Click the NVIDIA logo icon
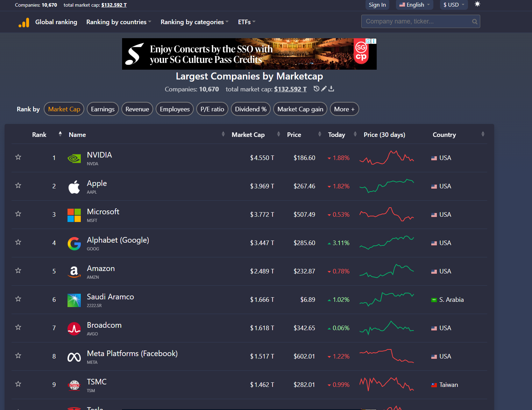Viewport: 532px width, 410px height. pos(74,159)
